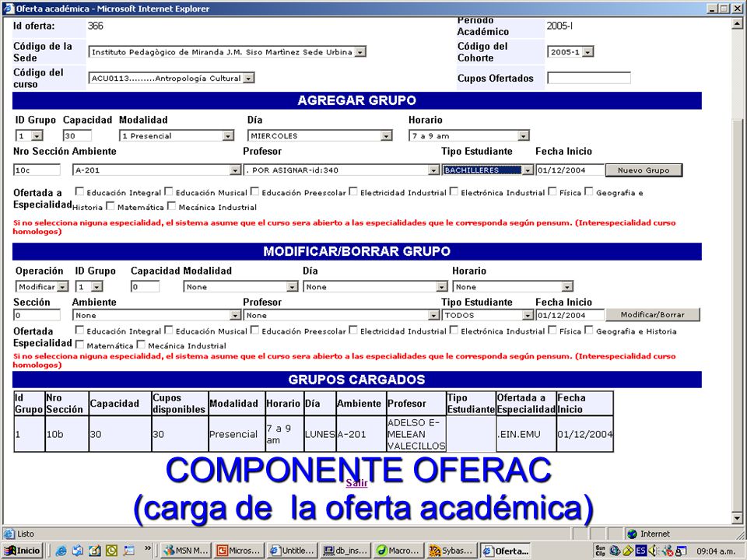The height and width of the screenshot is (560, 747).
Task: Click the Cupos Ofertados input field
Action: pyautogui.click(x=589, y=78)
